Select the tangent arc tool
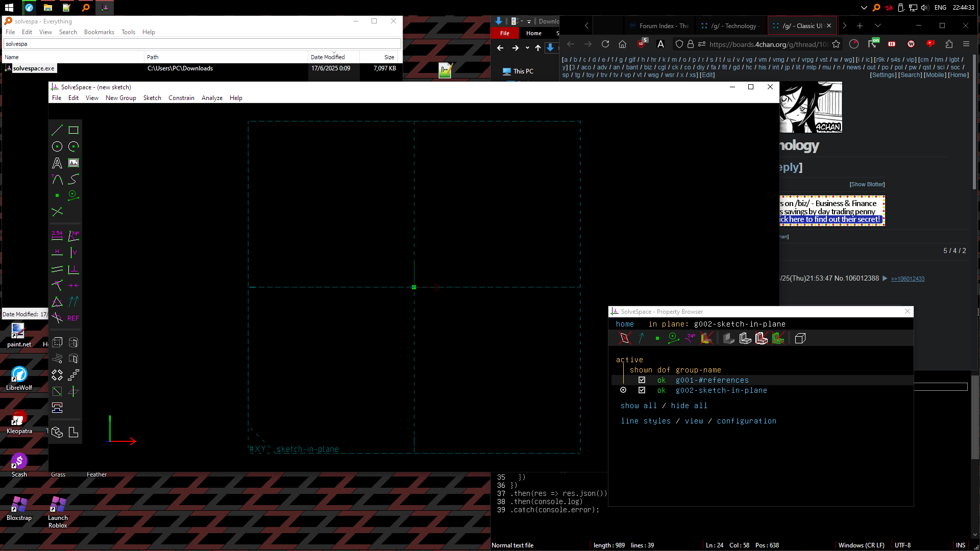The height and width of the screenshot is (551, 980). (x=57, y=179)
